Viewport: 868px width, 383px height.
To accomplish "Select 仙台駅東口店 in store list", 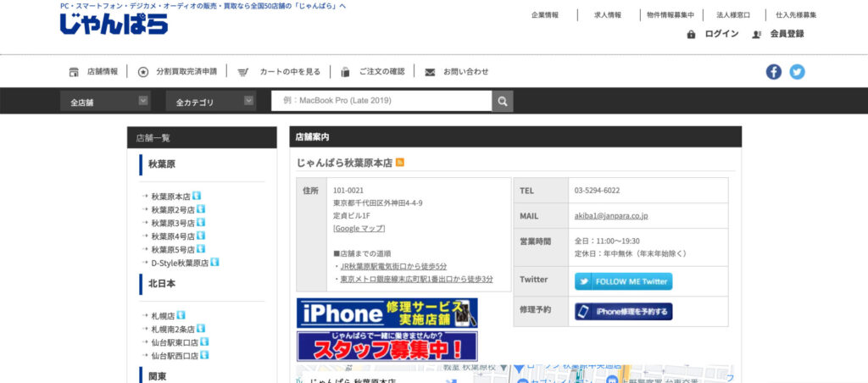I will (175, 342).
